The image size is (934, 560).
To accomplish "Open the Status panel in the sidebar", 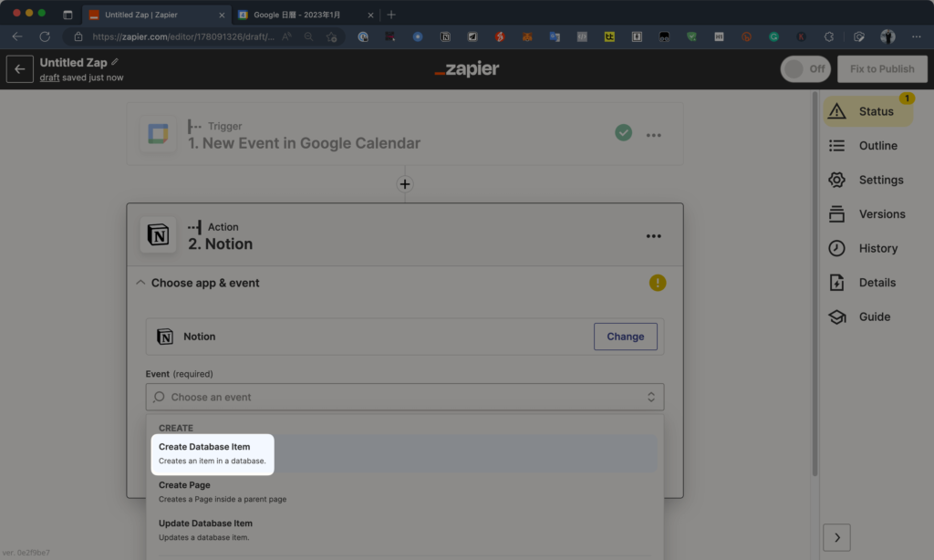I will (x=868, y=111).
